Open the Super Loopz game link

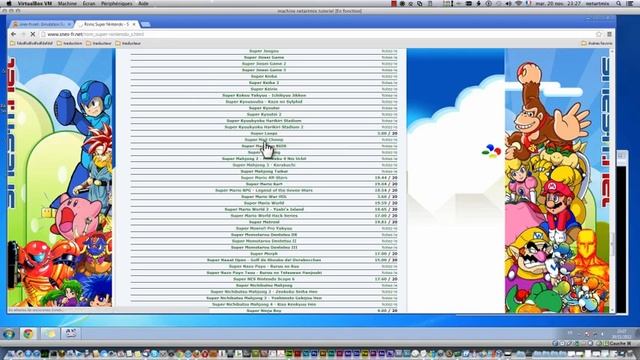tap(264, 133)
